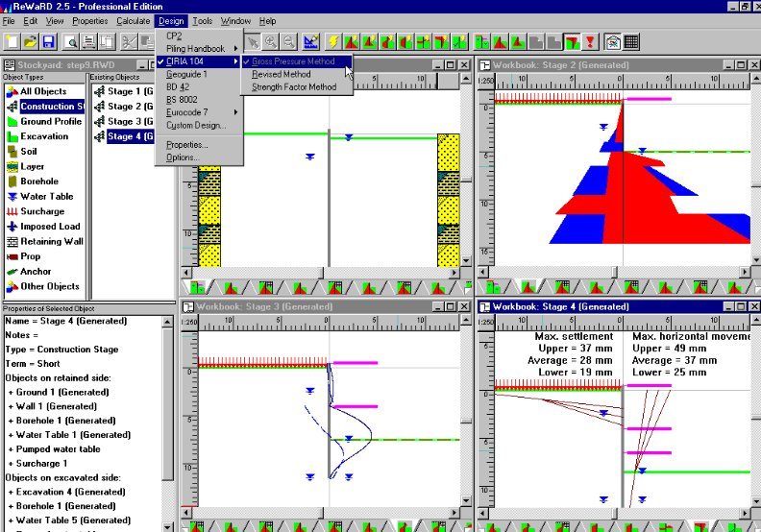Click the Print Preview magnifier icon

pyautogui.click(x=71, y=42)
